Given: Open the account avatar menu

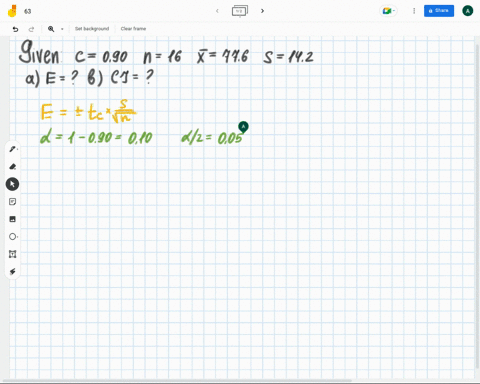Looking at the screenshot, I should 468,11.
